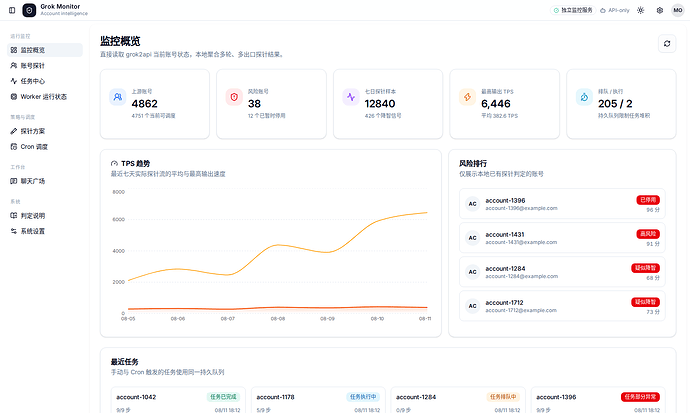
Task: Open settings gear icon in header
Action: pos(660,10)
